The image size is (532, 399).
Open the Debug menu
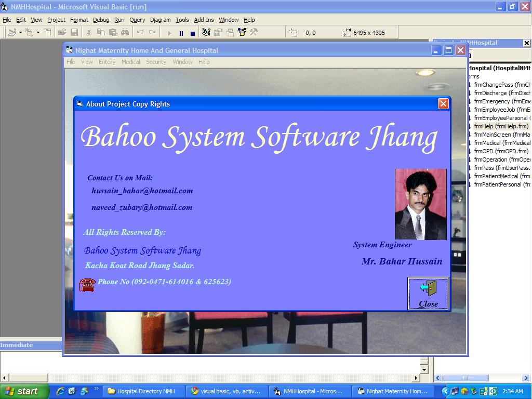[x=101, y=20]
